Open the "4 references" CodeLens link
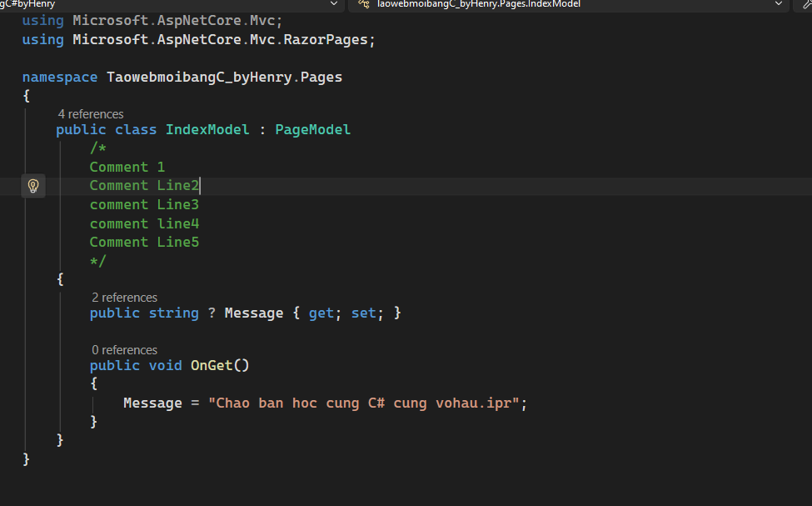The width and height of the screenshot is (812, 506). (x=91, y=114)
